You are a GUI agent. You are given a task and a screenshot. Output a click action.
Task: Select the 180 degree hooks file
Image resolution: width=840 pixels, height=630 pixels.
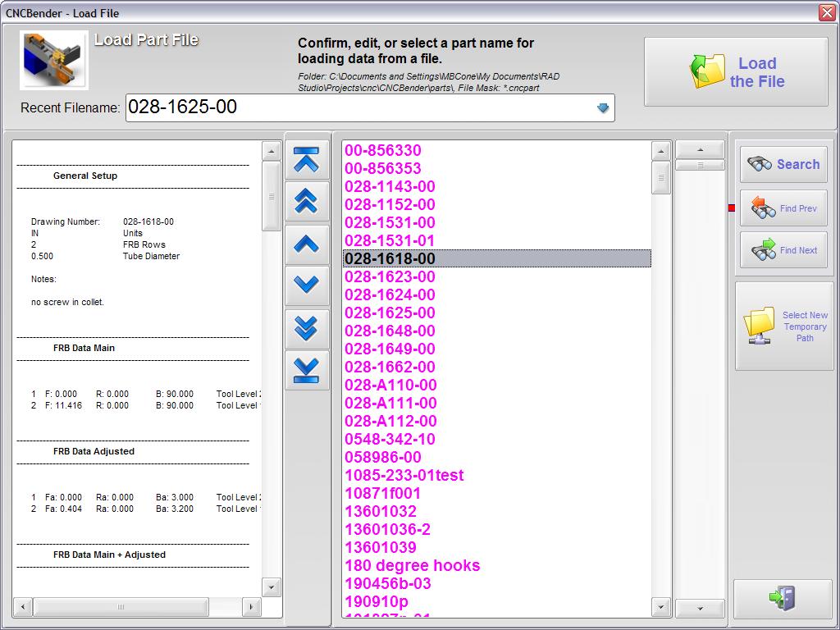pyautogui.click(x=412, y=565)
